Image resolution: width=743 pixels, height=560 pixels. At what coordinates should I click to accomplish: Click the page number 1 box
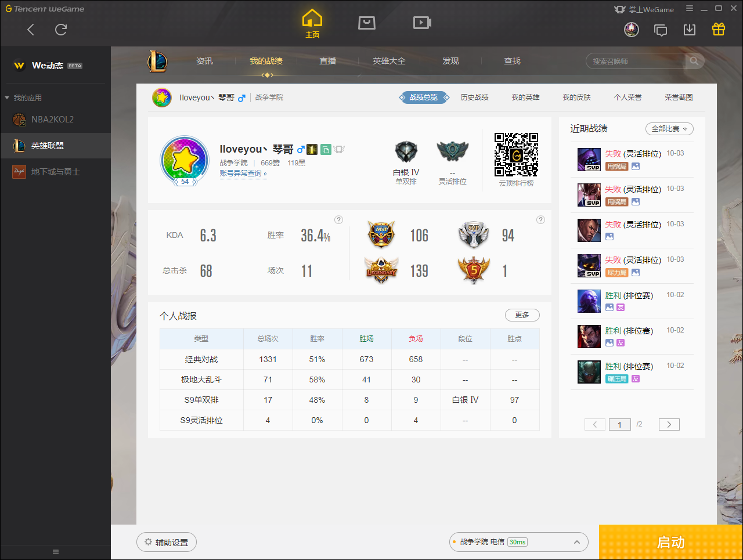coord(620,425)
